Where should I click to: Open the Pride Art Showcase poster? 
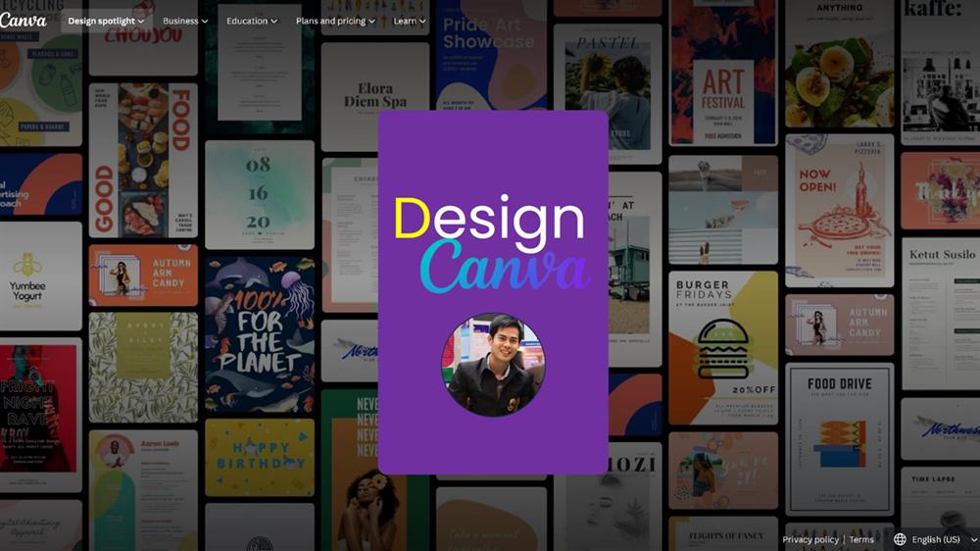pyautogui.click(x=492, y=56)
